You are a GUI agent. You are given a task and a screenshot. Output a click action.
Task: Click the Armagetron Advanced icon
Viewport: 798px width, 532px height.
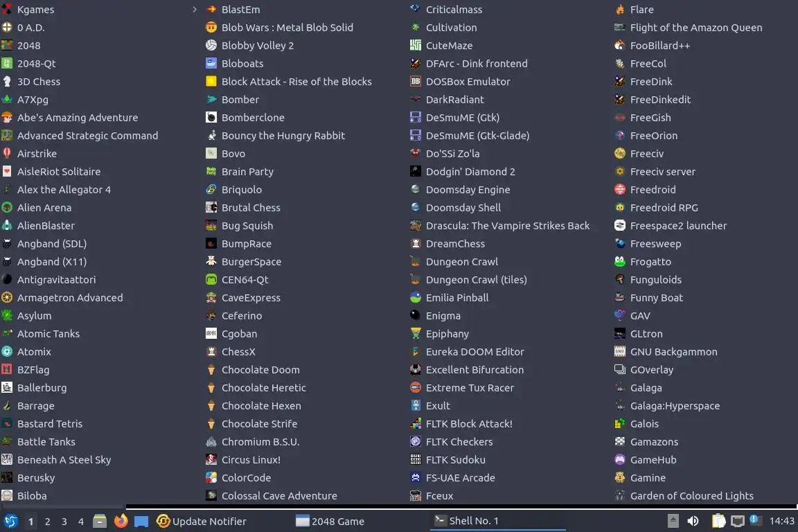7,298
